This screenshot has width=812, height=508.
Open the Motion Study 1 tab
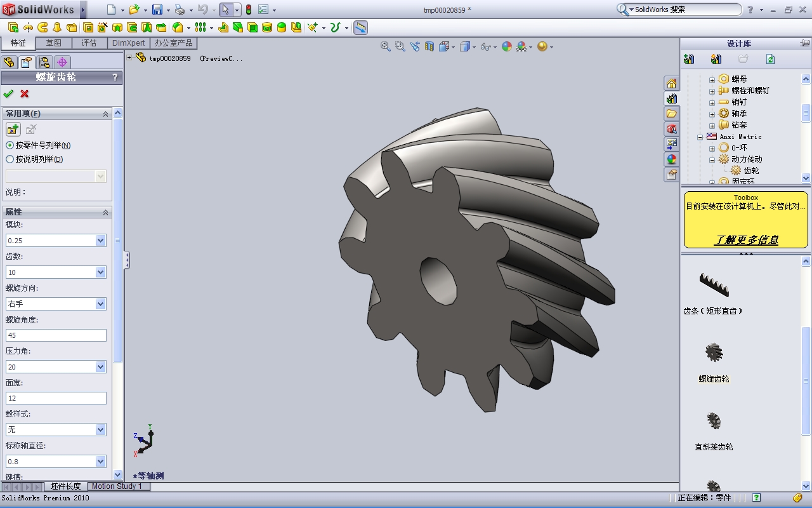(117, 486)
